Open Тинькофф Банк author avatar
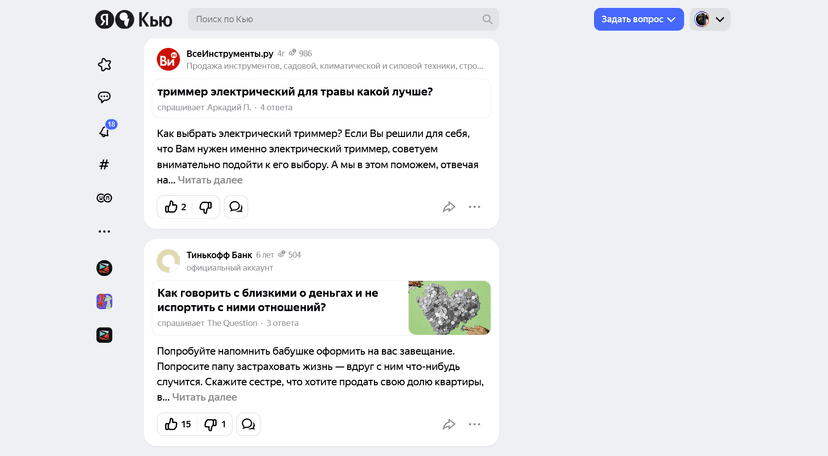The image size is (828, 456). (x=168, y=261)
